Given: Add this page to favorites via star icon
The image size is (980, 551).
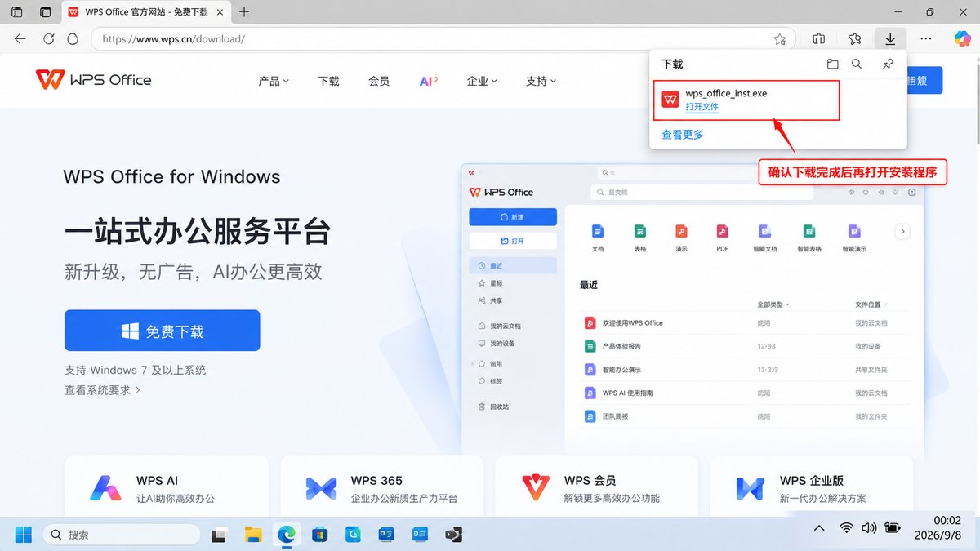Looking at the screenshot, I should pyautogui.click(x=780, y=38).
